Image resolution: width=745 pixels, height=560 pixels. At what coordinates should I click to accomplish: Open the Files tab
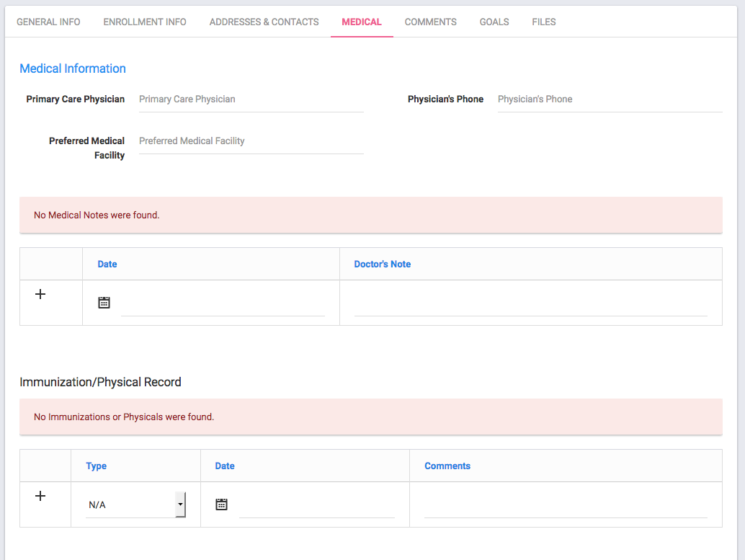(543, 22)
